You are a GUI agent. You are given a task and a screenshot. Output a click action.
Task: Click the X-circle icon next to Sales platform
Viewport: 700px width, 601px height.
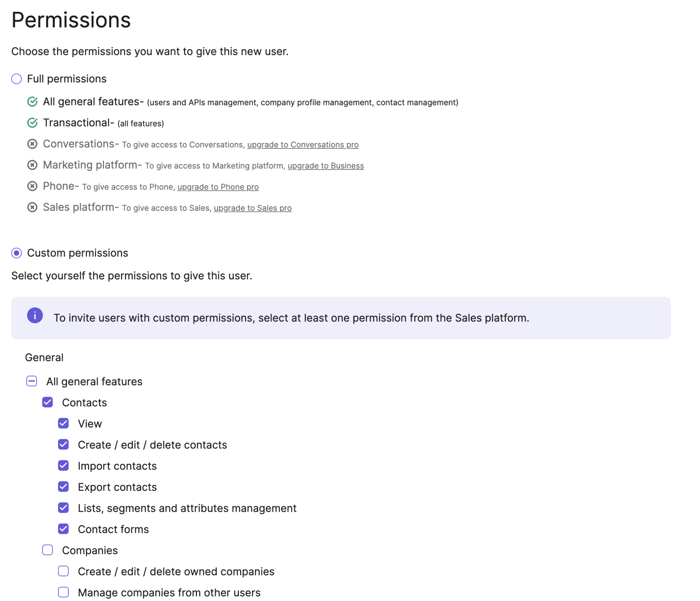pyautogui.click(x=32, y=207)
